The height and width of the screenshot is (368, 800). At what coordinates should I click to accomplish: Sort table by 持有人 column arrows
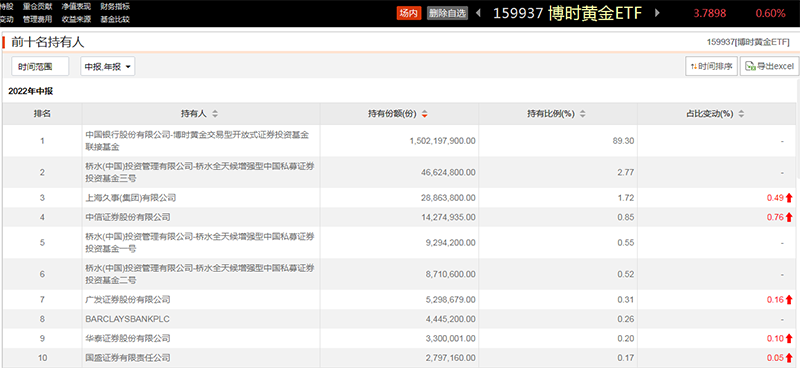click(215, 114)
